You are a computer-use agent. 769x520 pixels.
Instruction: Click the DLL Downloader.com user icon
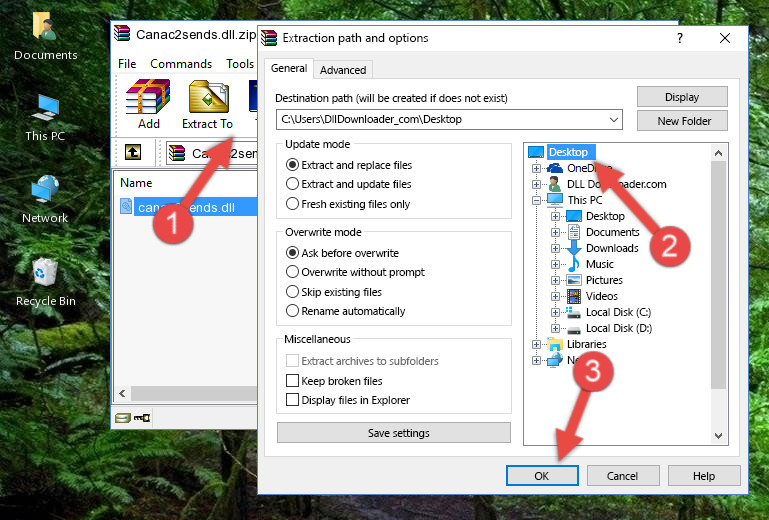[x=555, y=184]
